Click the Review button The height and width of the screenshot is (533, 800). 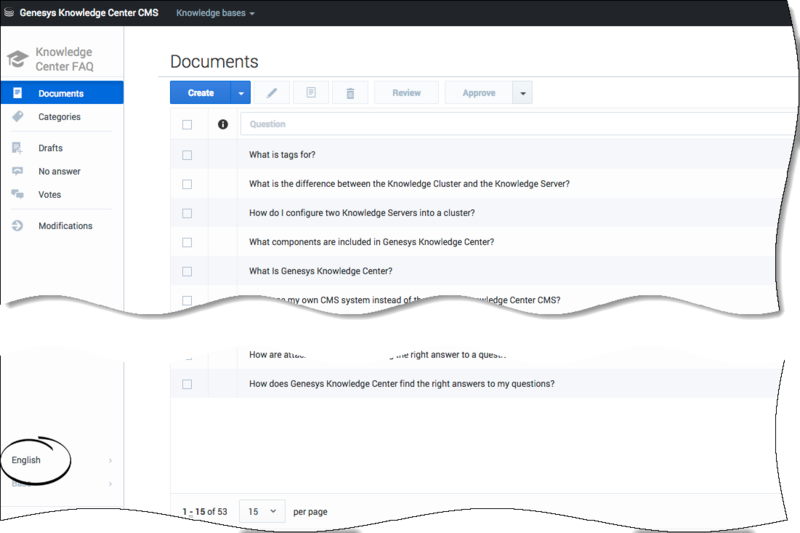point(406,93)
